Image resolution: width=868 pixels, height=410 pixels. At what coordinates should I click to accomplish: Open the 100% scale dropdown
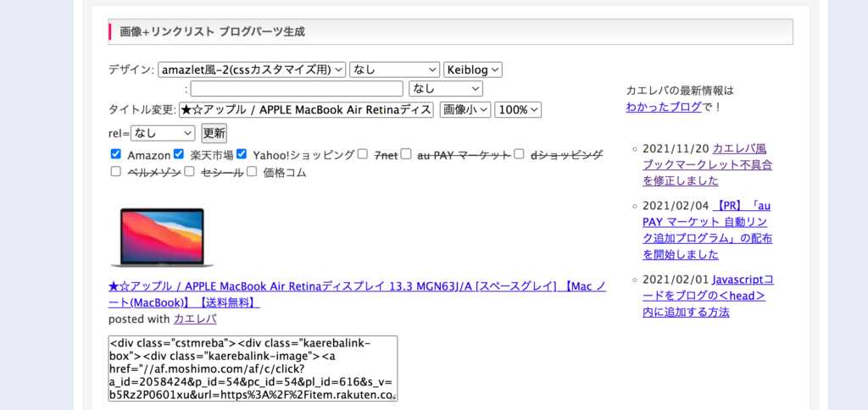pos(518,110)
